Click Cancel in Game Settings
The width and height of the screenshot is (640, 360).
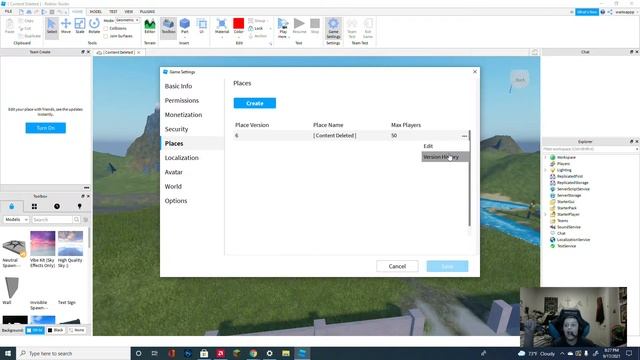pos(397,266)
